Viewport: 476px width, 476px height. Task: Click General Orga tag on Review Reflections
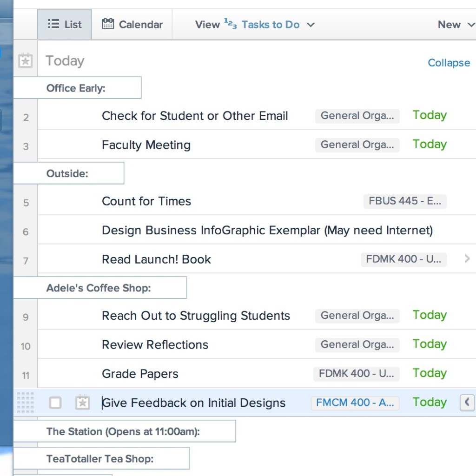click(357, 344)
